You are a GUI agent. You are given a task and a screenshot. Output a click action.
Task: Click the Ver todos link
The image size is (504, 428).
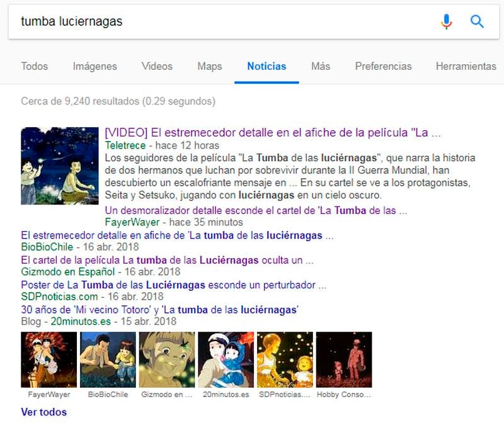[x=43, y=412]
